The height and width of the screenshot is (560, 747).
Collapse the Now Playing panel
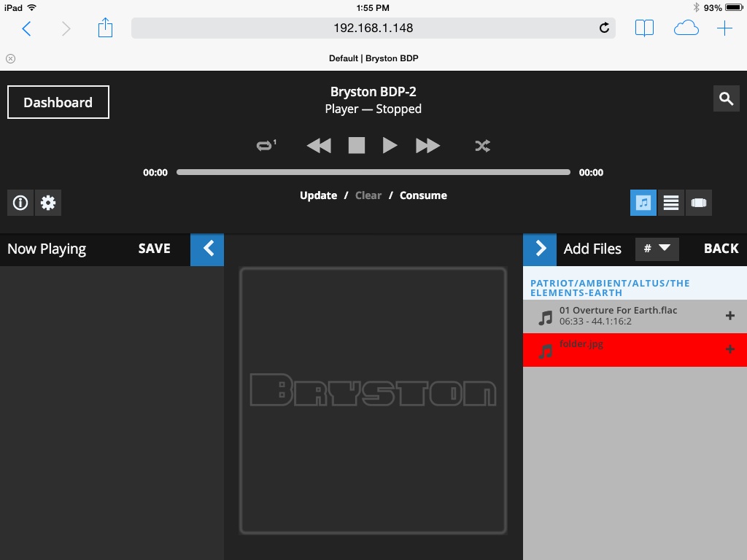click(207, 249)
